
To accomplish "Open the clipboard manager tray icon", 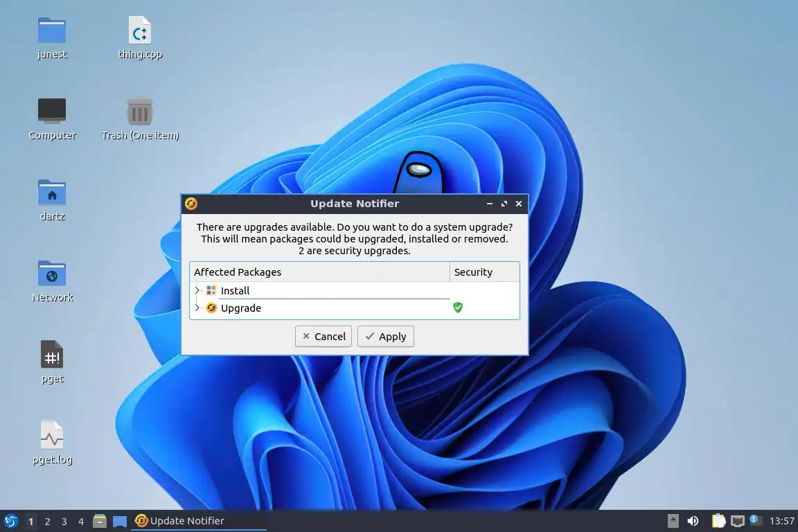I will [x=718, y=521].
